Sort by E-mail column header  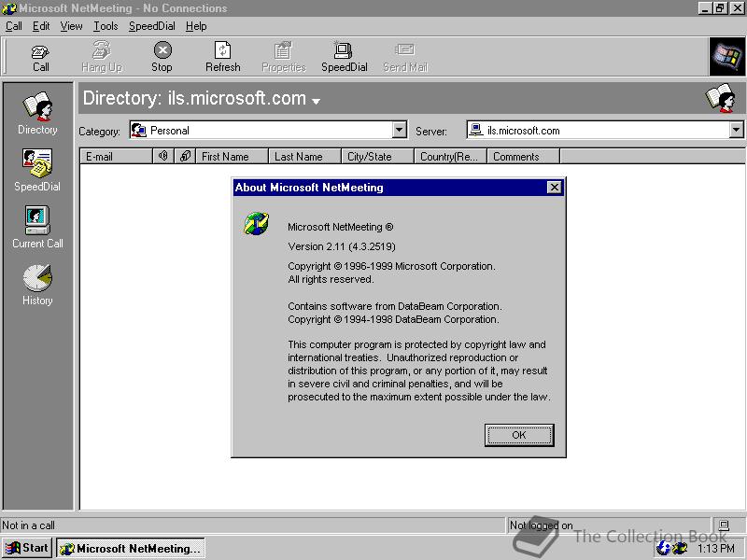tap(116, 156)
